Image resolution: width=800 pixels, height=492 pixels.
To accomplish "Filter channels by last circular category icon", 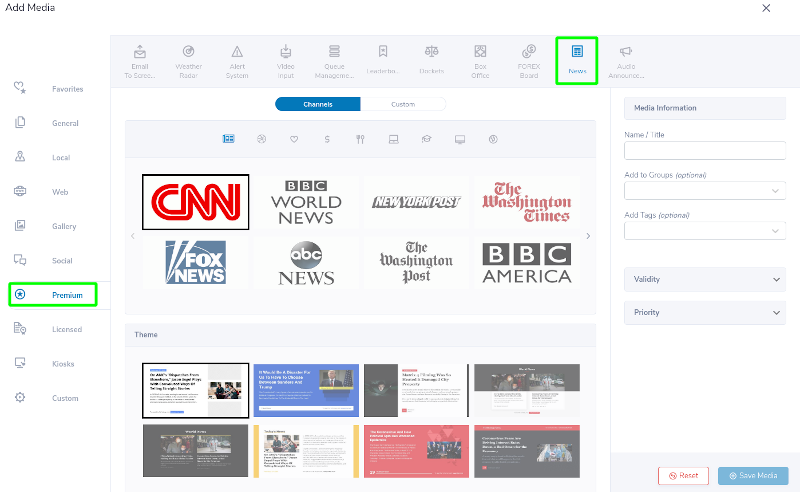I will tap(493, 139).
